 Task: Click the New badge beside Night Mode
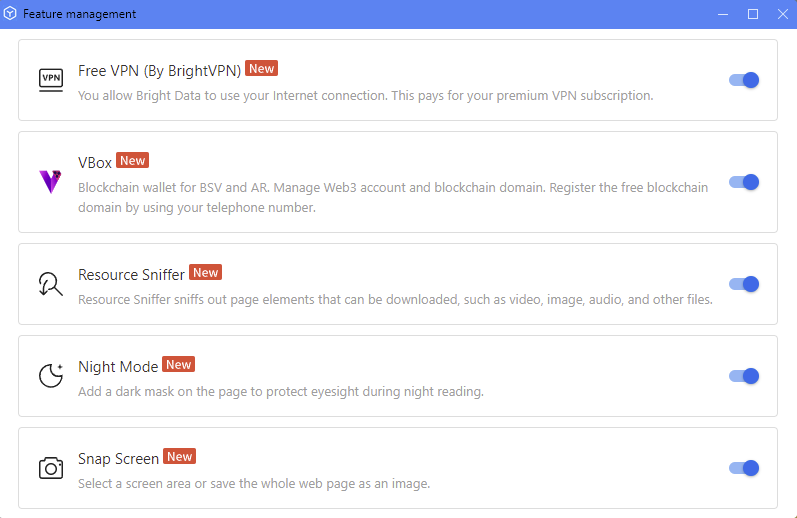coord(178,364)
